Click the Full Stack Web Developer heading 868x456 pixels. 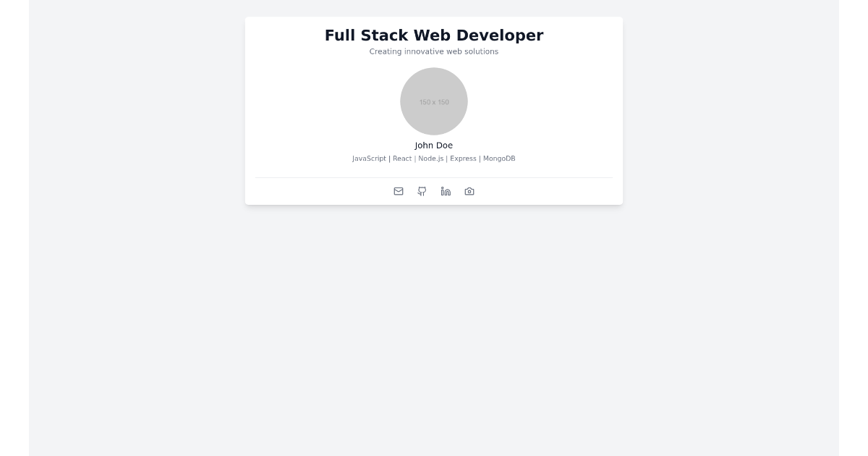pos(434,35)
